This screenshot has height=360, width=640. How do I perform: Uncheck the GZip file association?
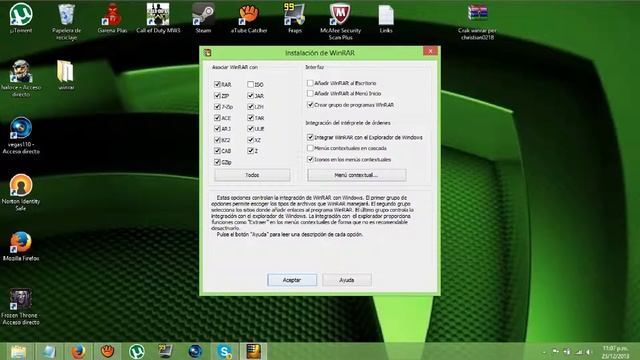point(217,162)
